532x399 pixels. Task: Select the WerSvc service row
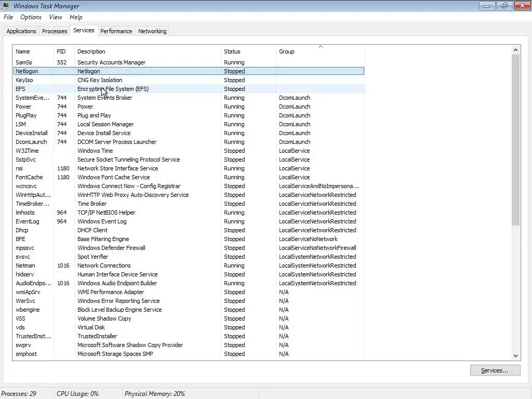click(x=189, y=301)
